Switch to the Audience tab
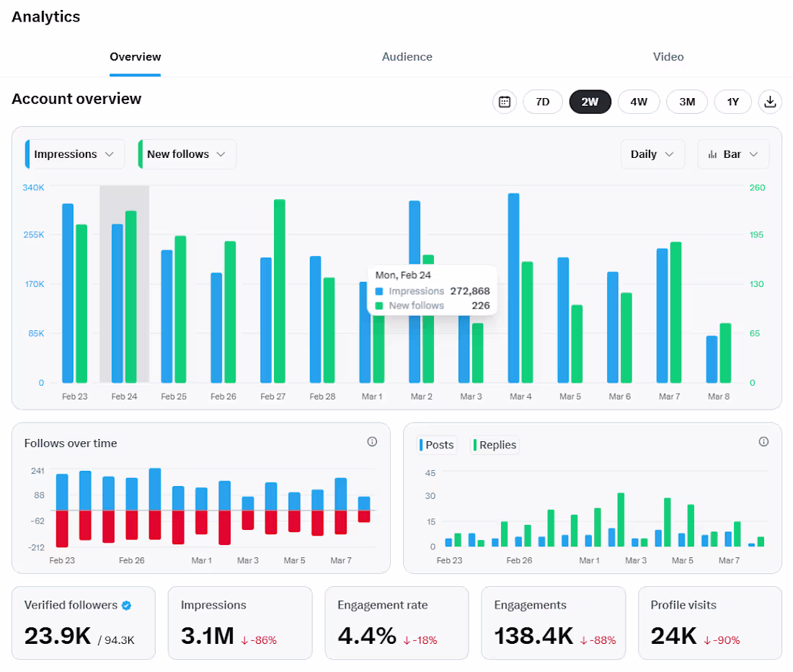 [x=407, y=57]
